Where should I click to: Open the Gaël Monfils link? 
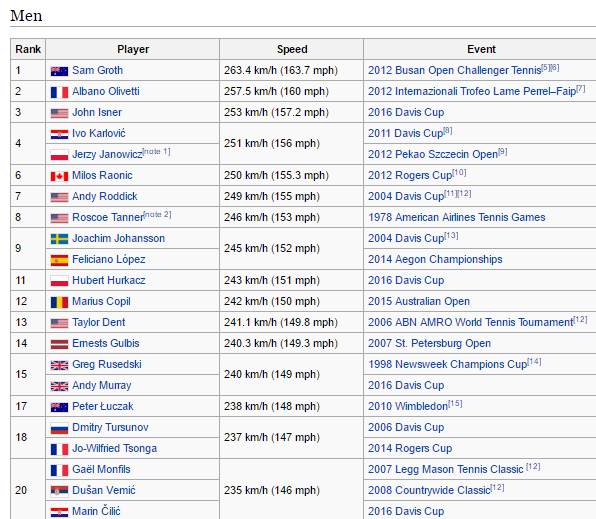(101, 469)
